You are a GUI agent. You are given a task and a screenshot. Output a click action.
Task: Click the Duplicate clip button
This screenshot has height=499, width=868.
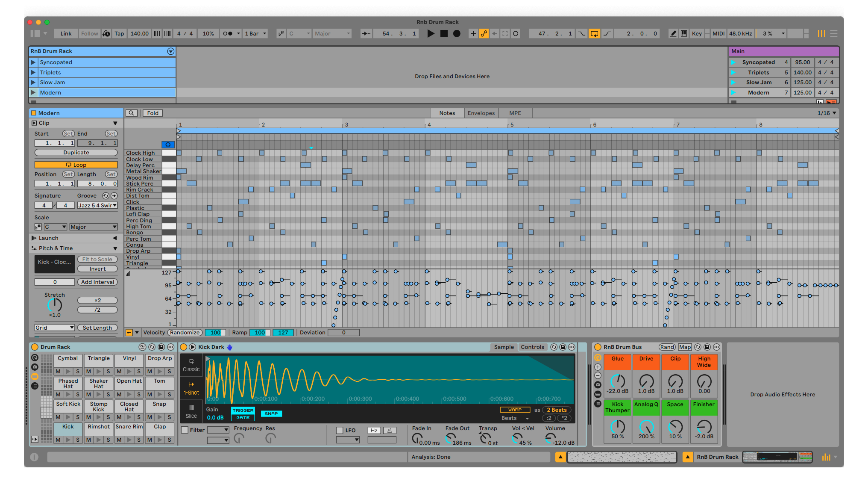76,153
